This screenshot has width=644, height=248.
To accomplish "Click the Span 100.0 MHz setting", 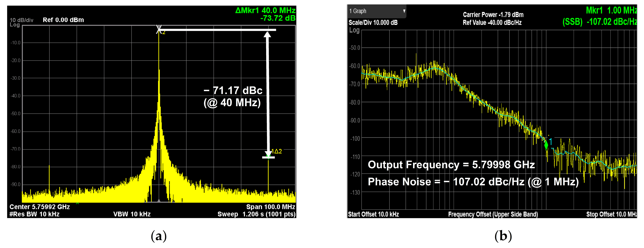I will (270, 207).
